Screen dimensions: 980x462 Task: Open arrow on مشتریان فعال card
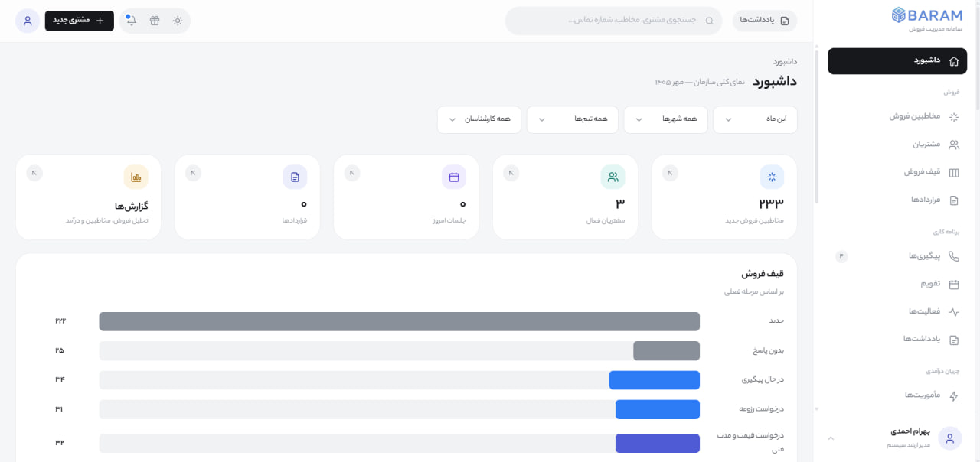point(511,174)
